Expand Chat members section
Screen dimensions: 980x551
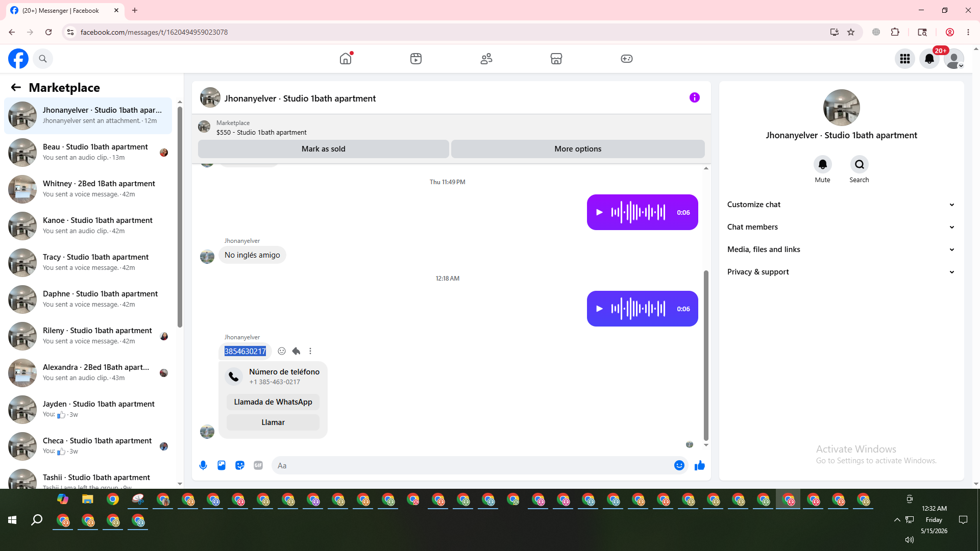click(841, 227)
